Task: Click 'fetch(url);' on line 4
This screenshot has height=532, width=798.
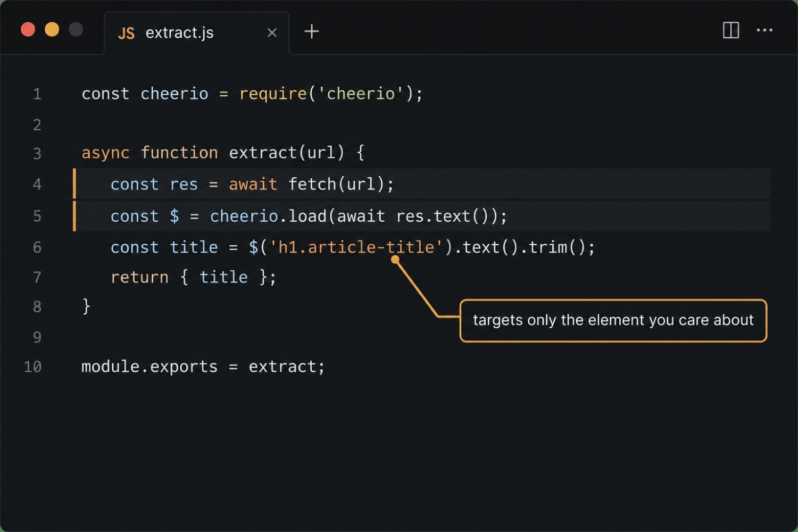Action: (341, 185)
